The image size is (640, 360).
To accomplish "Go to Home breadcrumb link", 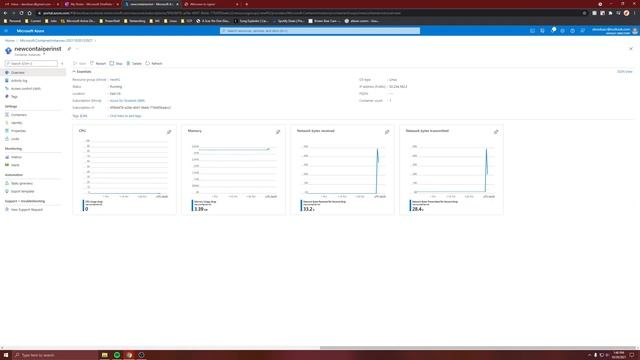I will pyautogui.click(x=10, y=41).
